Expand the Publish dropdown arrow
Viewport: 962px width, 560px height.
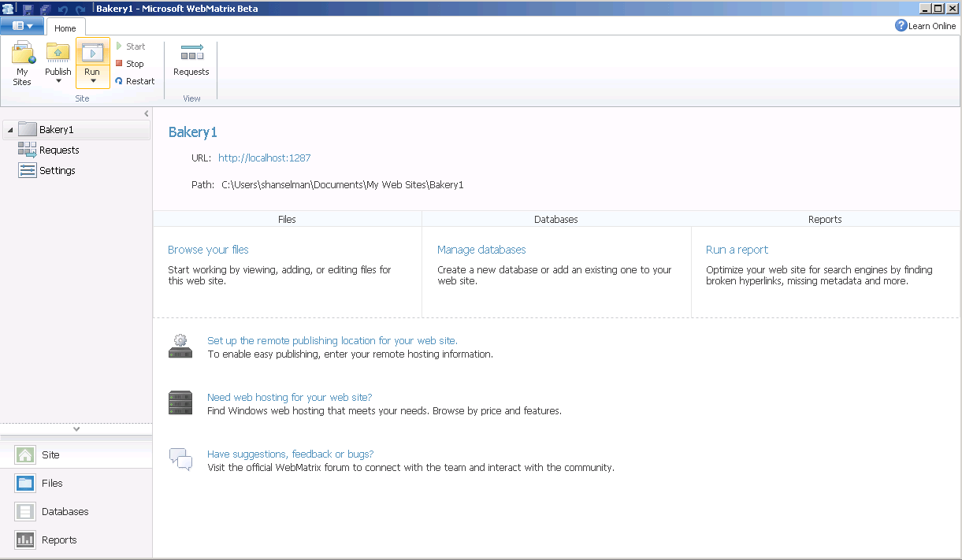(58, 81)
